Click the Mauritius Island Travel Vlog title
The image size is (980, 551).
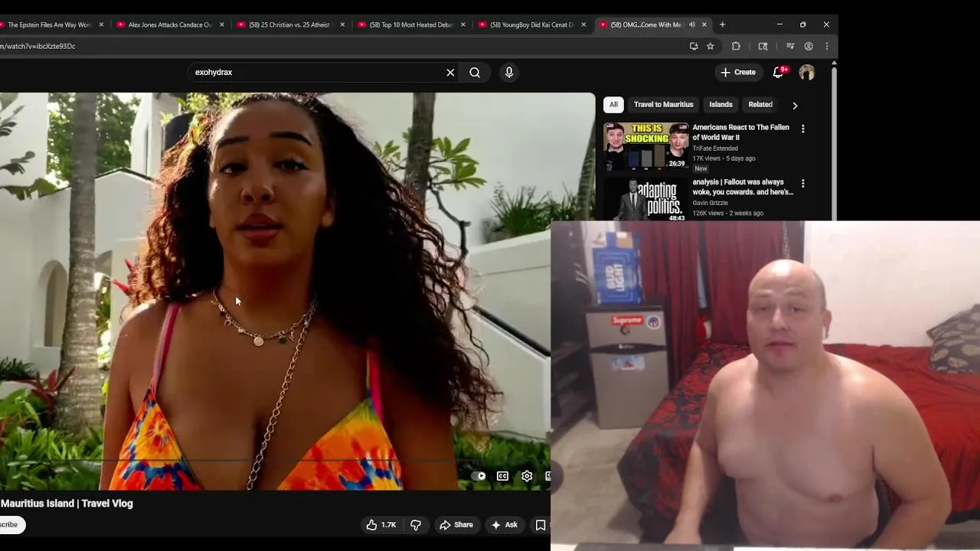coord(67,504)
